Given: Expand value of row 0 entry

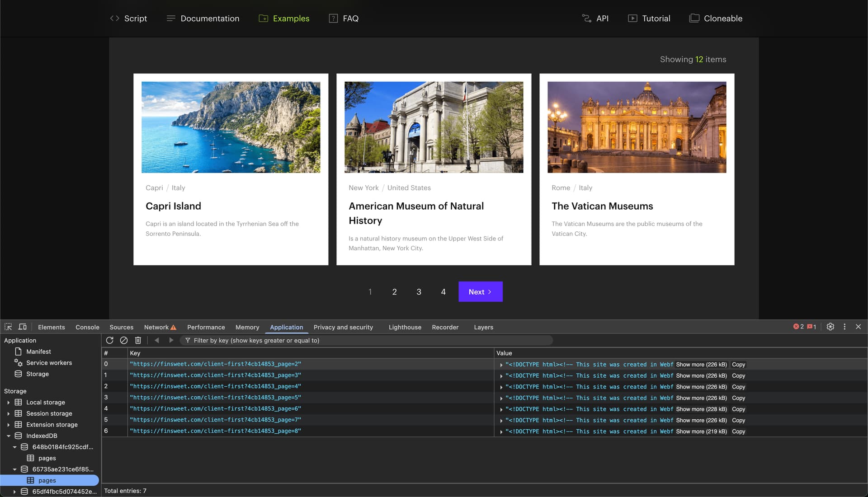Looking at the screenshot, I should [501, 365].
